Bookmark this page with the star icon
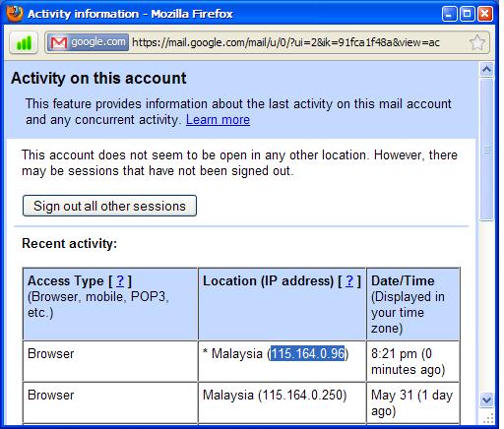Image resolution: width=504 pixels, height=429 pixels. click(x=476, y=42)
